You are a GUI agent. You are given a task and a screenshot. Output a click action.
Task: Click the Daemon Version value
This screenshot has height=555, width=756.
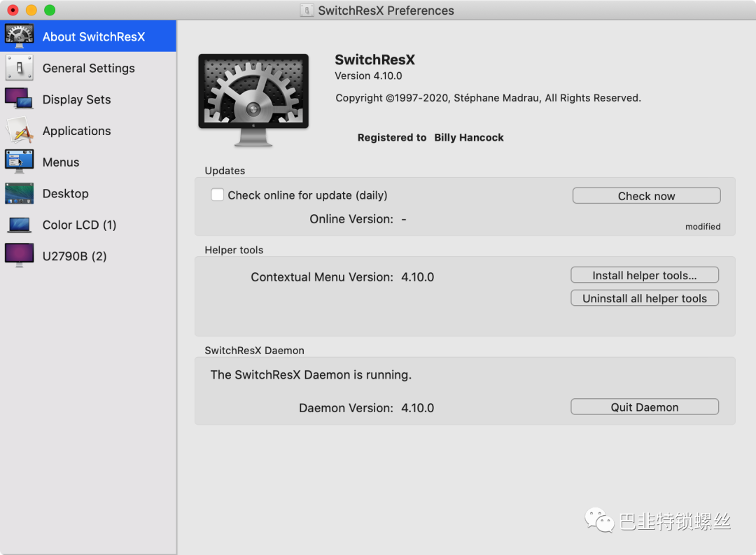(x=417, y=408)
